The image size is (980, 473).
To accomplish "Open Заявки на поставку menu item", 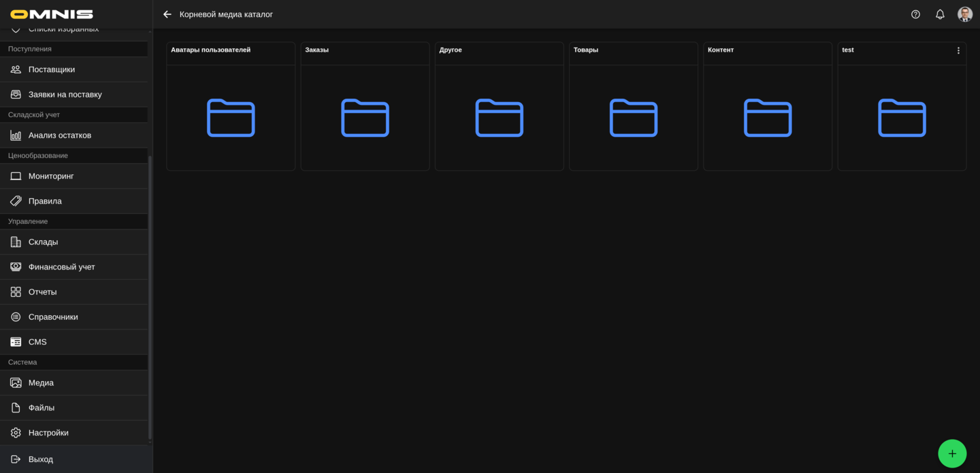I will pyautogui.click(x=65, y=95).
